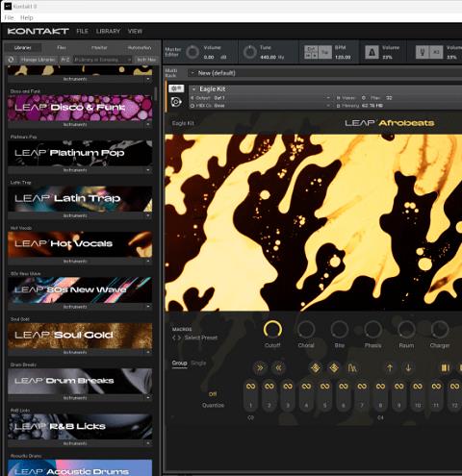Viewport: 462px width, 476px height.
Task: Toggle loop on pad 9
Action: click(x=399, y=387)
